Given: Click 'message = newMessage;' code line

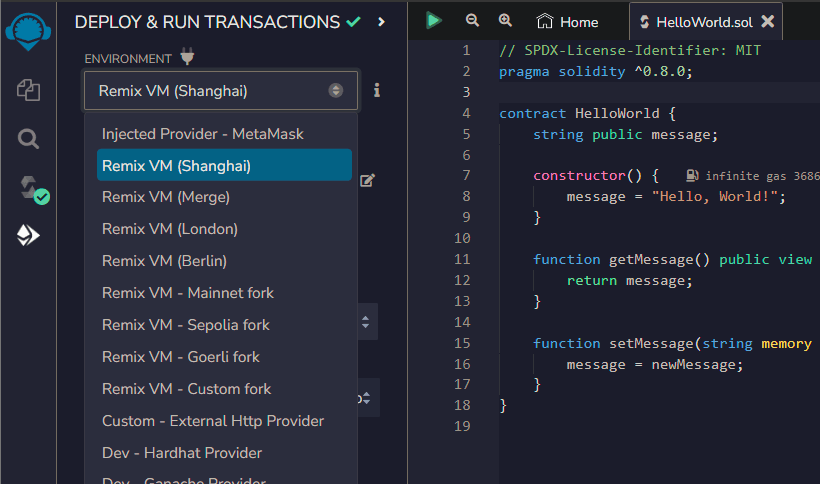Looking at the screenshot, I should (655, 364).
